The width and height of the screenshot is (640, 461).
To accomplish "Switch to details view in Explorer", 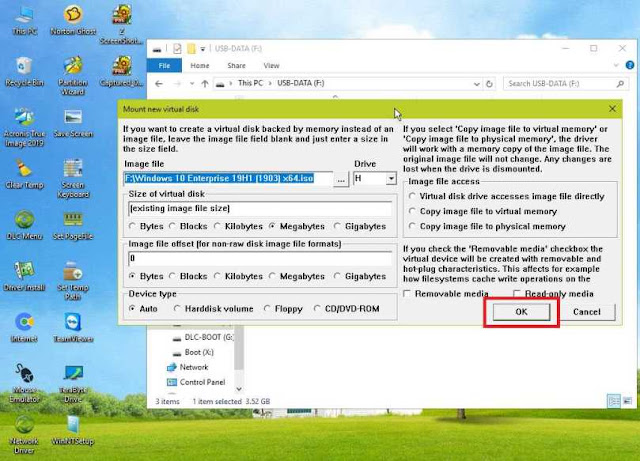I will 613,401.
